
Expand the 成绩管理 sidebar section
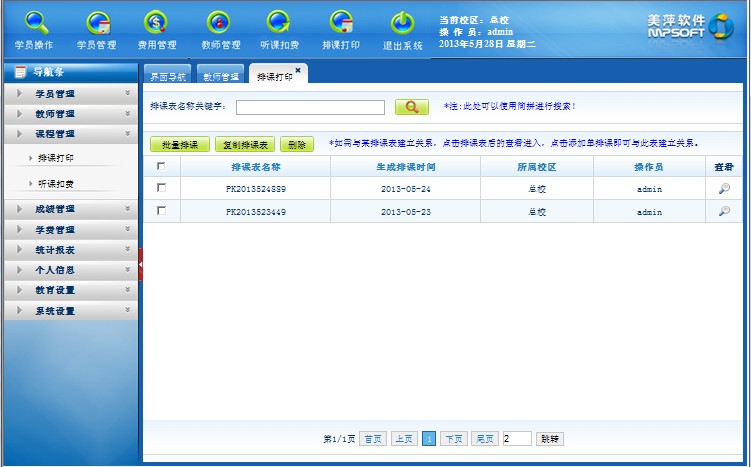pos(70,209)
